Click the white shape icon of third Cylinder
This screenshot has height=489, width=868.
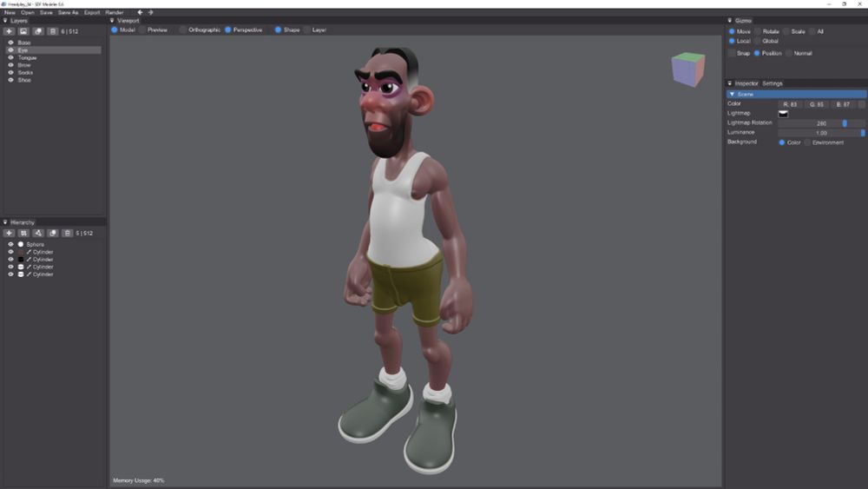pyautogui.click(x=21, y=267)
